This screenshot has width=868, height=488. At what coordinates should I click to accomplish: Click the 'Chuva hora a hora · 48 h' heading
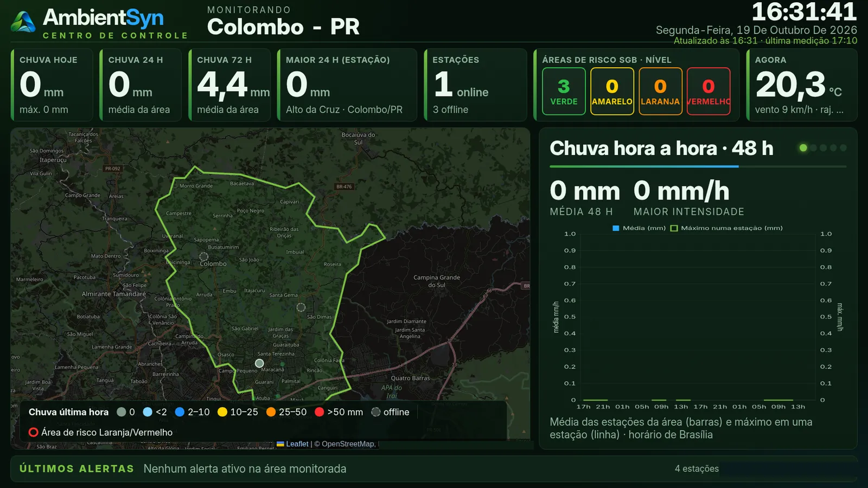click(661, 148)
